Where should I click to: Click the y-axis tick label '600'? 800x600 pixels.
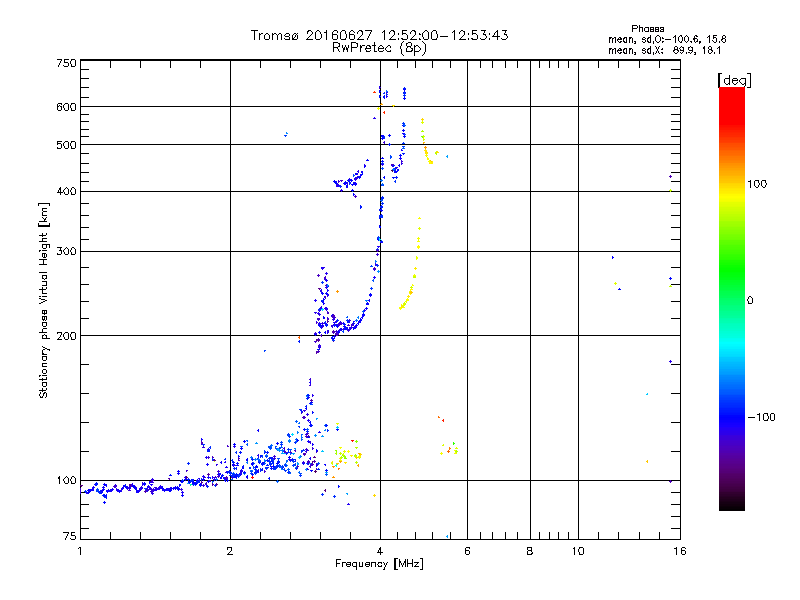click(66, 107)
